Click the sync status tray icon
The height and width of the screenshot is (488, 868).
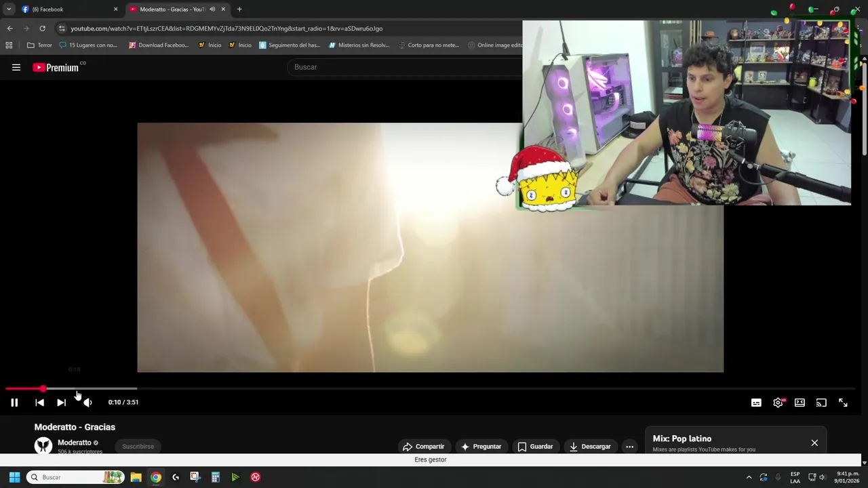point(764,477)
